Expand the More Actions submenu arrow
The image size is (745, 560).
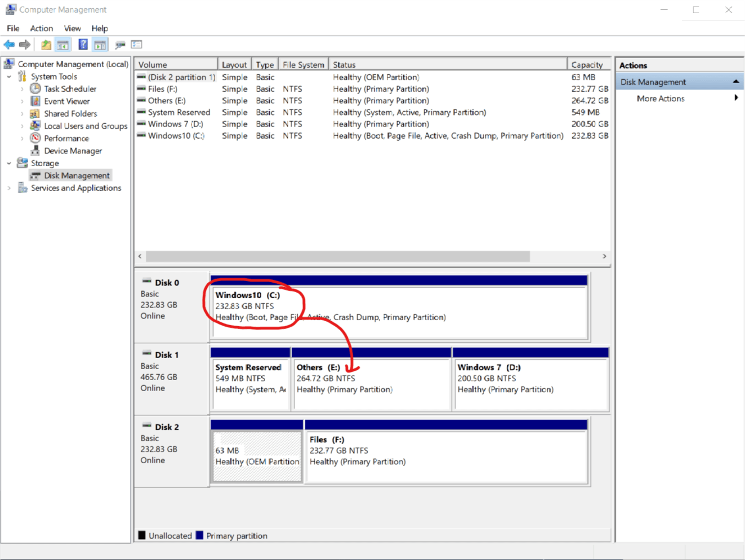point(736,98)
